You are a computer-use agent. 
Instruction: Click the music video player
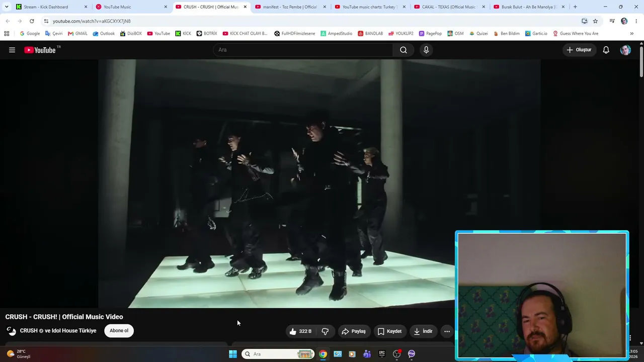319,184
